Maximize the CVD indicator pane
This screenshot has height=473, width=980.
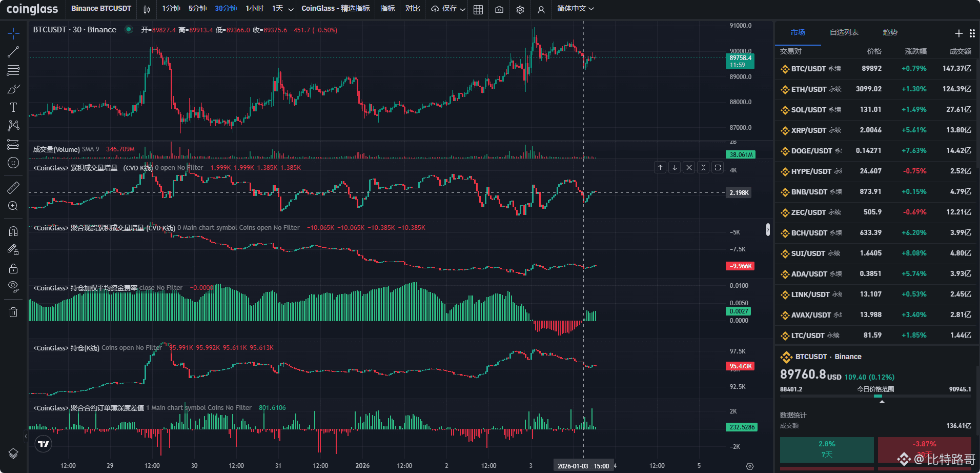(718, 167)
